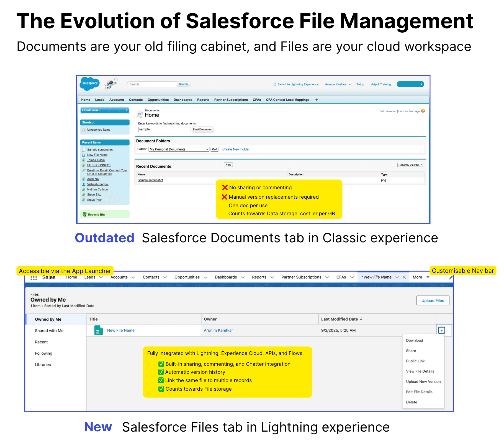
Task: Open Help & Training link
Action: coord(381,84)
